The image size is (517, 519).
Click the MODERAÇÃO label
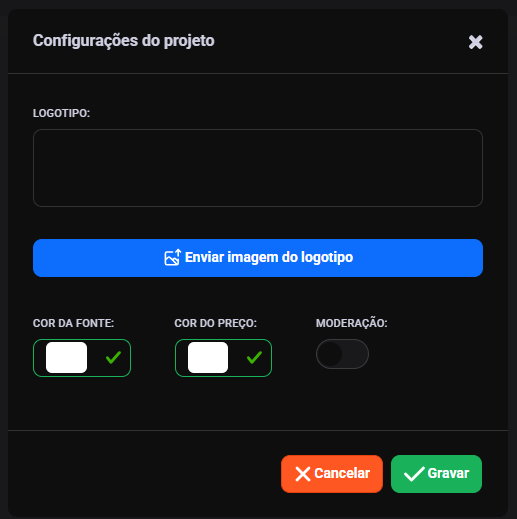[x=352, y=323]
